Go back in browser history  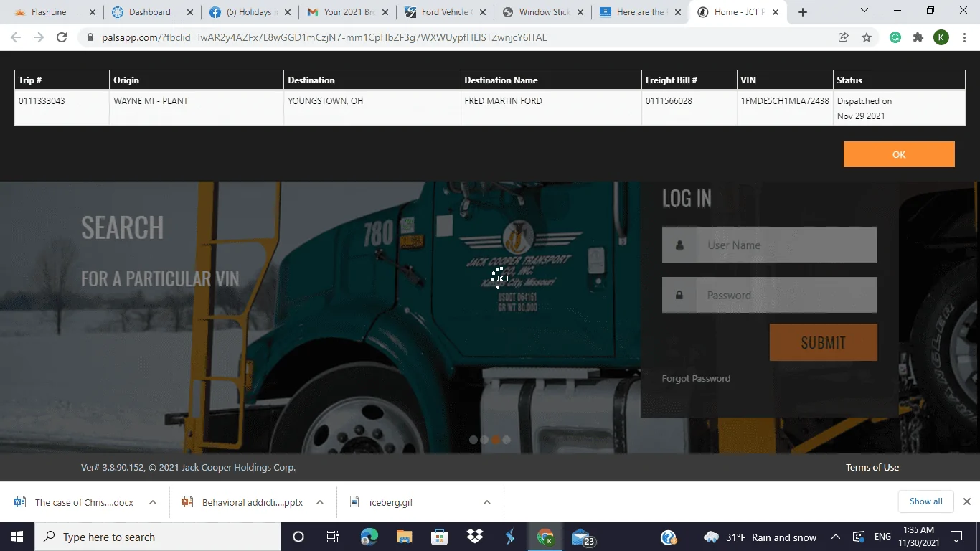tap(16, 37)
